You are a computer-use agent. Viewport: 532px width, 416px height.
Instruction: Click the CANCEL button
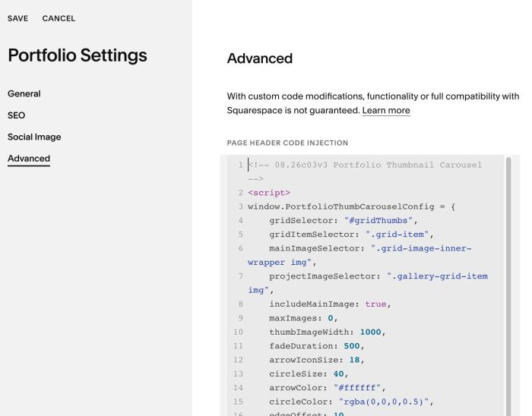coord(59,19)
